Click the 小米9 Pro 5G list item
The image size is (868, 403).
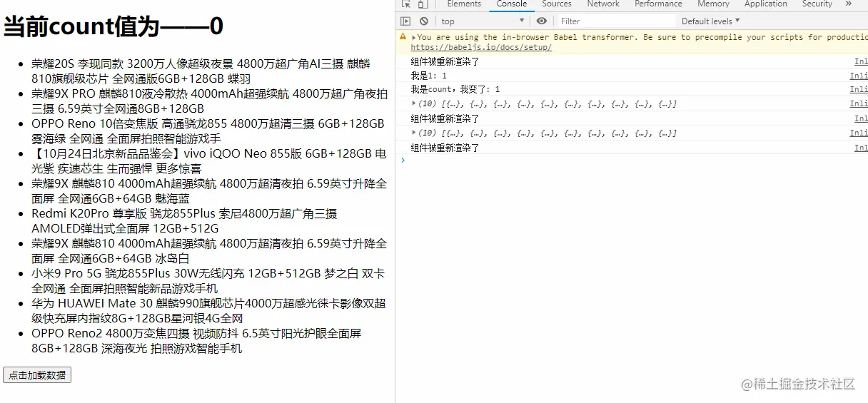tap(208, 280)
